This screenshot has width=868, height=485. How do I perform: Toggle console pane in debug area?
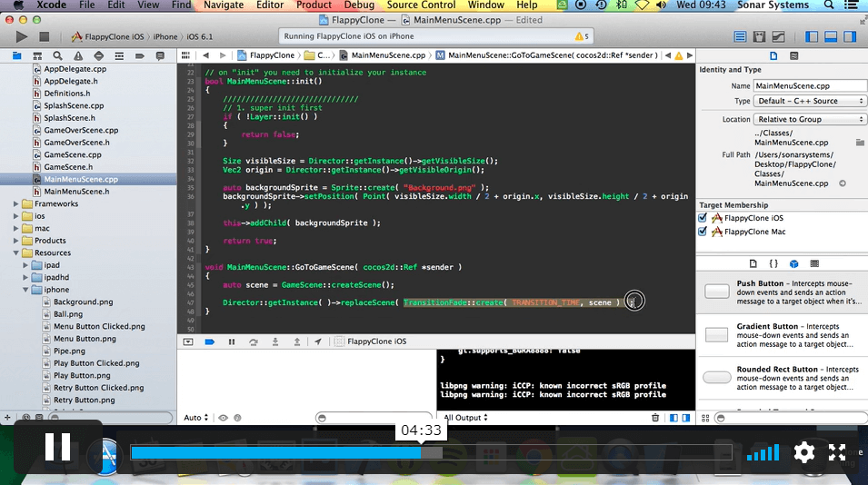(686, 418)
